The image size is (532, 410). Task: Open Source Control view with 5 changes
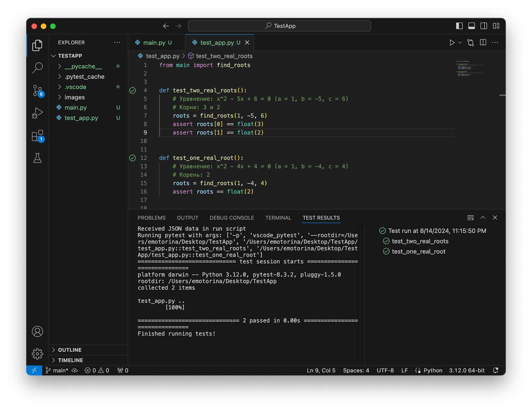38,91
